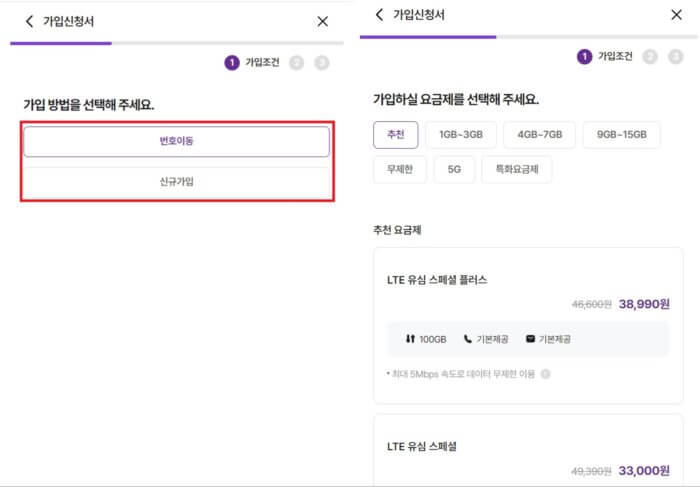Show 5G plans

pyautogui.click(x=454, y=169)
